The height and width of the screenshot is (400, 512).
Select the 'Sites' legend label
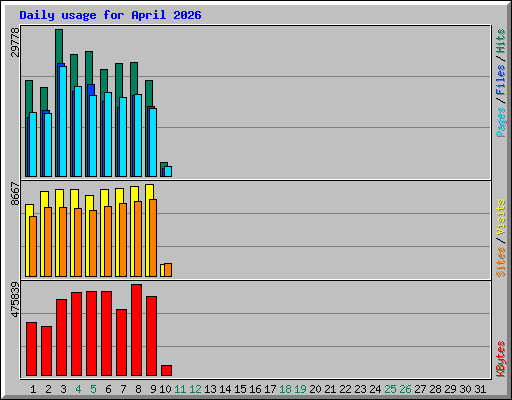point(501,262)
